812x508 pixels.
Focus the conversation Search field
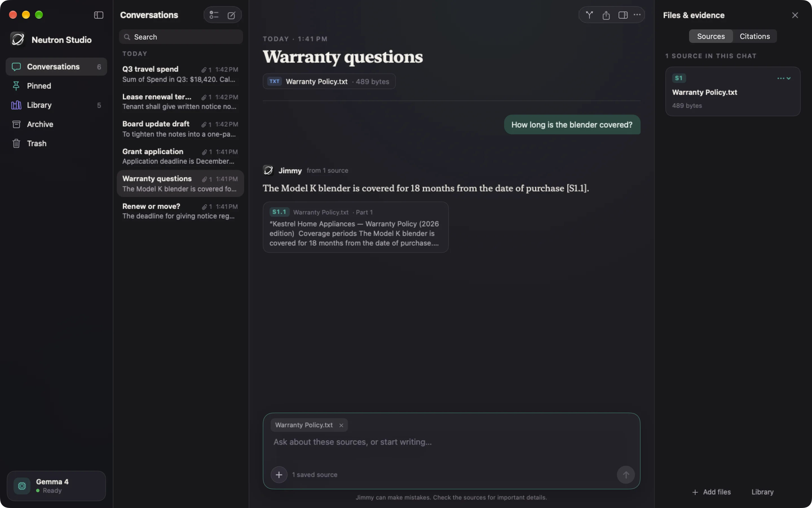(181, 37)
